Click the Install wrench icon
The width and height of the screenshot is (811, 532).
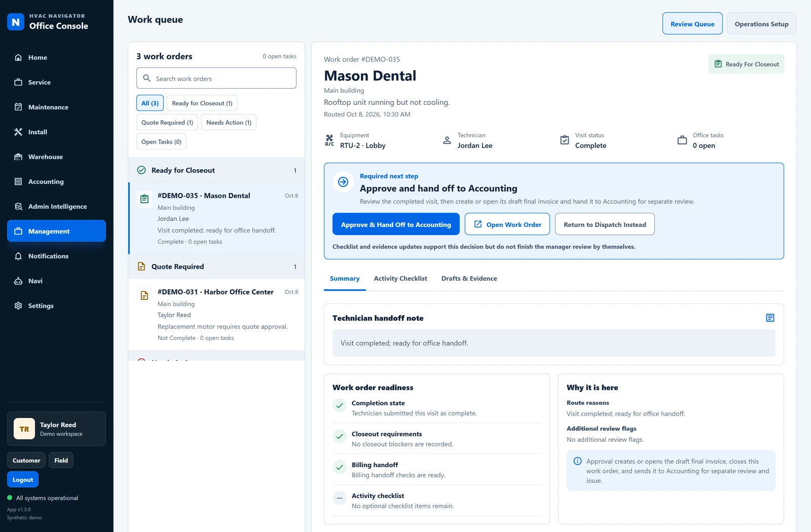(18, 132)
